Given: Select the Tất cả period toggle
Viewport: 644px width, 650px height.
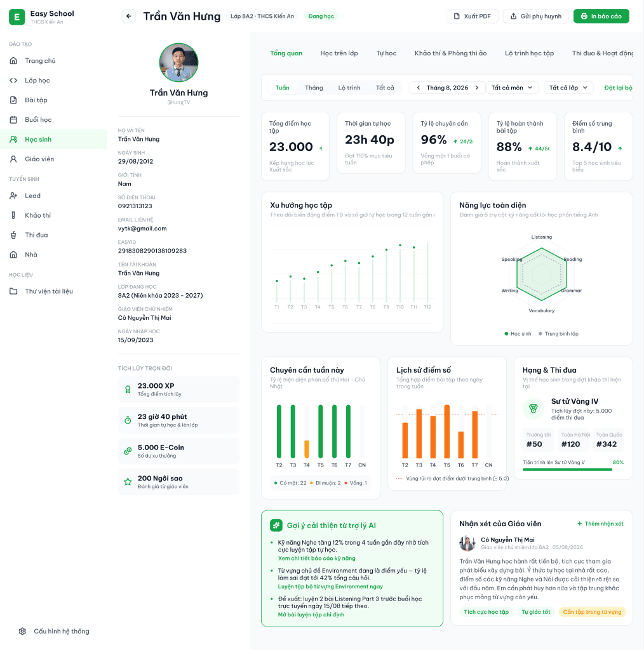Looking at the screenshot, I should (x=385, y=88).
